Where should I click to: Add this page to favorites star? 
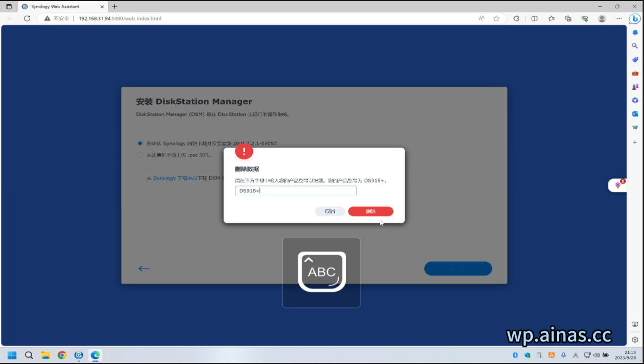[x=496, y=18]
